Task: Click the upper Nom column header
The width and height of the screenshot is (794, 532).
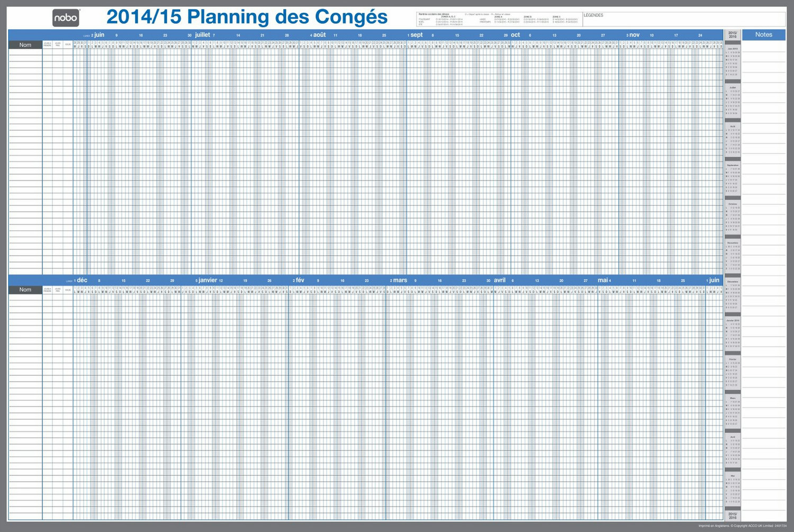Action: (x=25, y=45)
